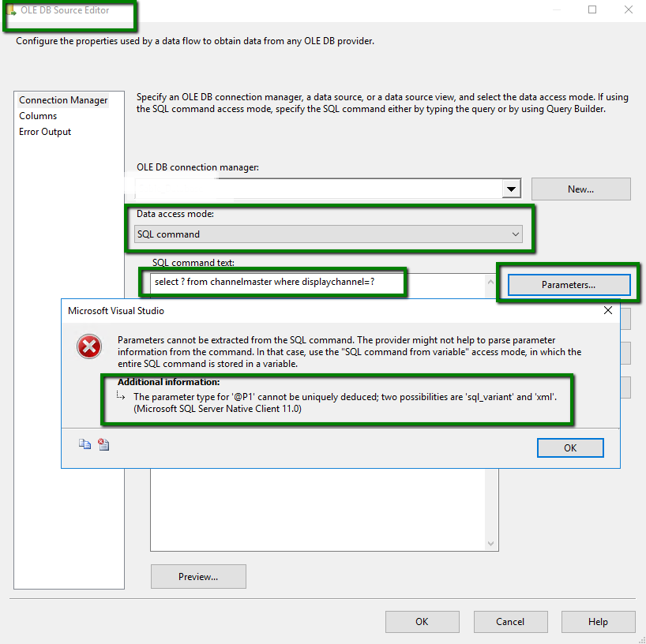Open Help for the source editor
Image resolution: width=646 pixels, height=644 pixels.
click(598, 622)
